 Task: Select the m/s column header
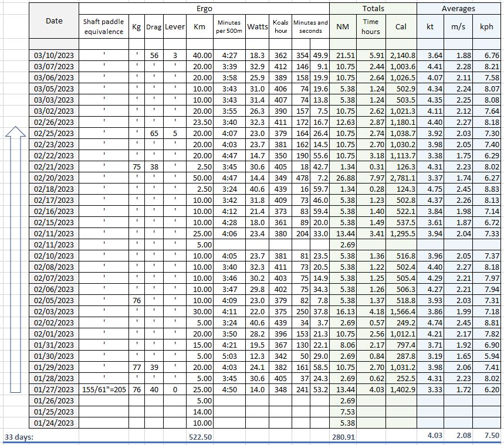[458, 26]
